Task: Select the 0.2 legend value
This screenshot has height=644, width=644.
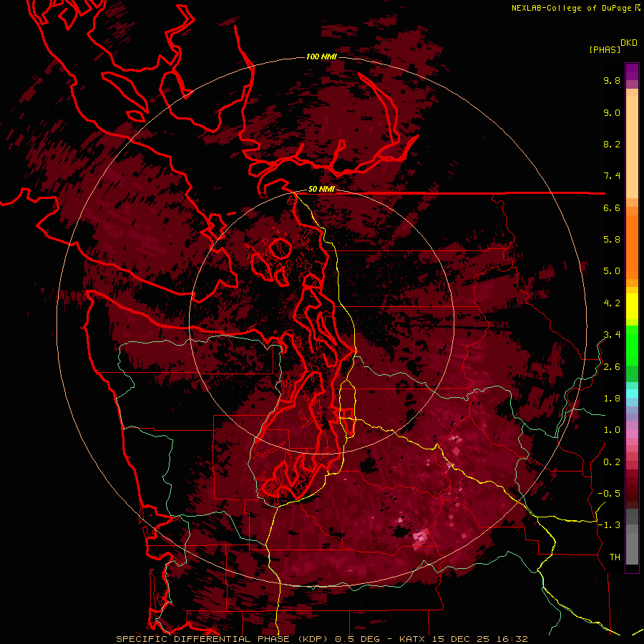Action: click(612, 462)
